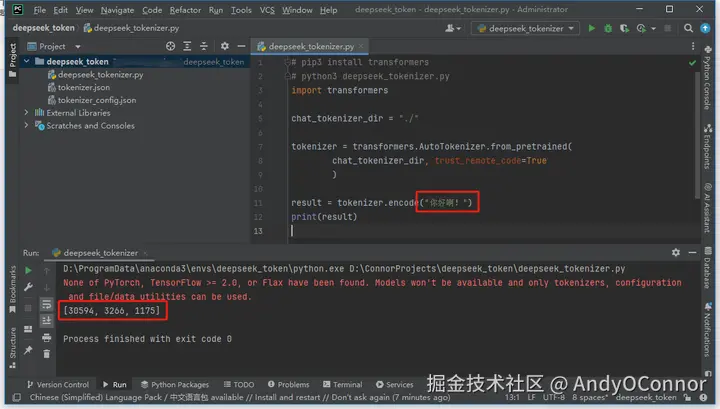Expand all items in Project panel
The width and height of the screenshot is (720, 409).
pos(187,46)
